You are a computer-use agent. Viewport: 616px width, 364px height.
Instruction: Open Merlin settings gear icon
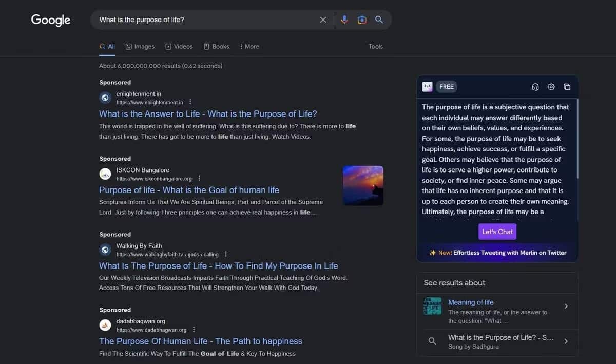point(551,87)
